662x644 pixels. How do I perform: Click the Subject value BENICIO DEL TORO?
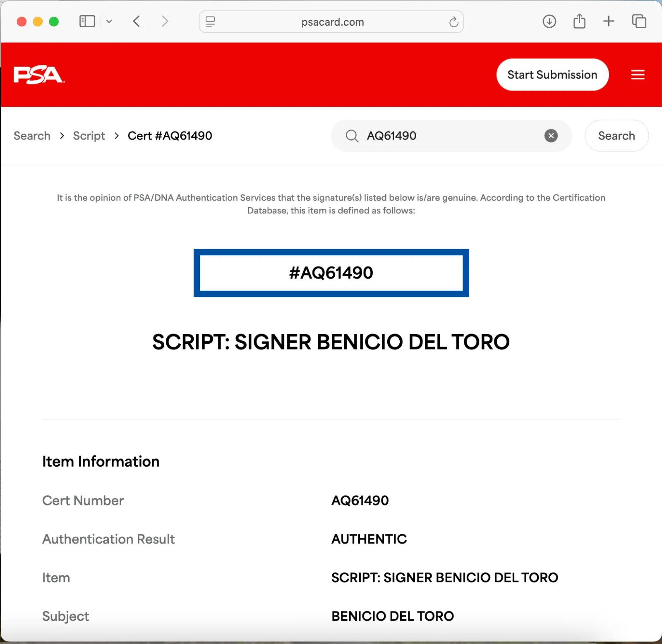point(393,616)
